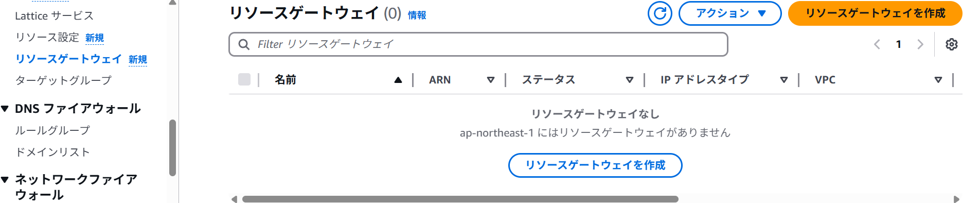Sort by ステータス column arrow

coord(629,80)
